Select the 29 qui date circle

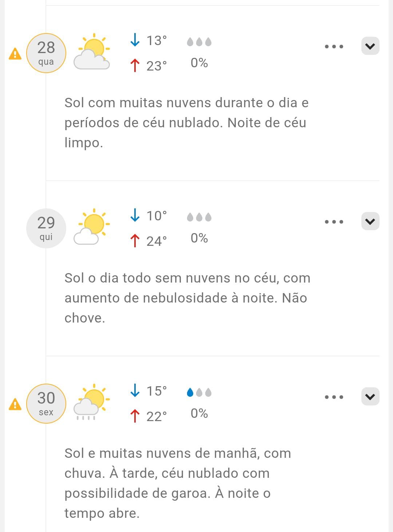tap(46, 228)
